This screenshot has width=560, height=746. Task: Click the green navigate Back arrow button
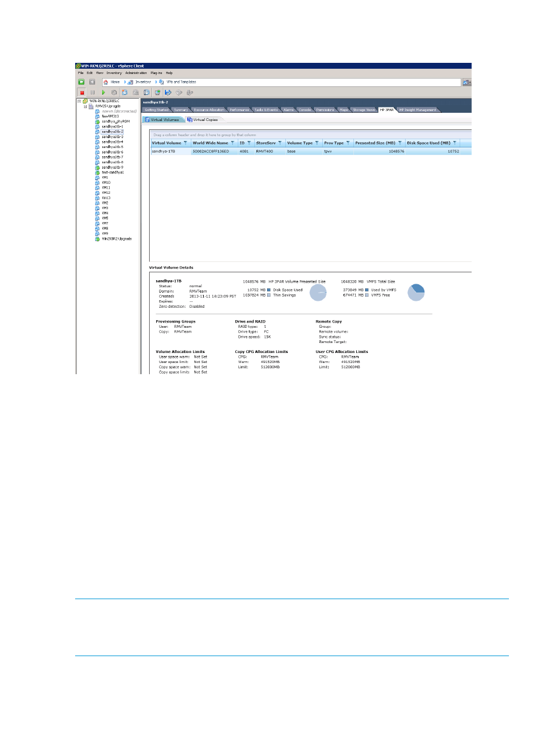(x=82, y=82)
